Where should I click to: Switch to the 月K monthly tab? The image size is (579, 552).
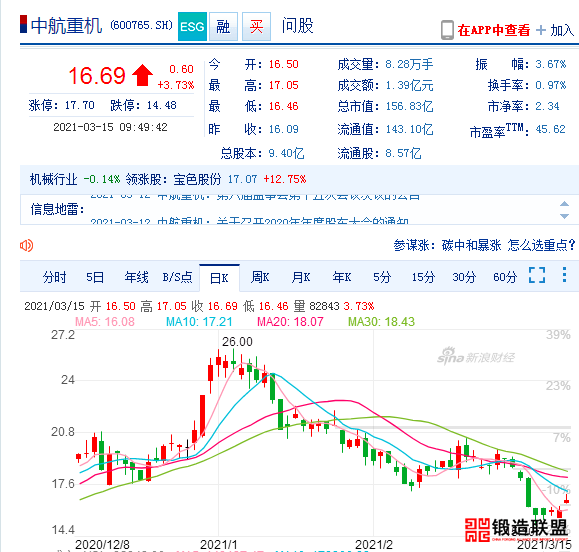pyautogui.click(x=301, y=277)
